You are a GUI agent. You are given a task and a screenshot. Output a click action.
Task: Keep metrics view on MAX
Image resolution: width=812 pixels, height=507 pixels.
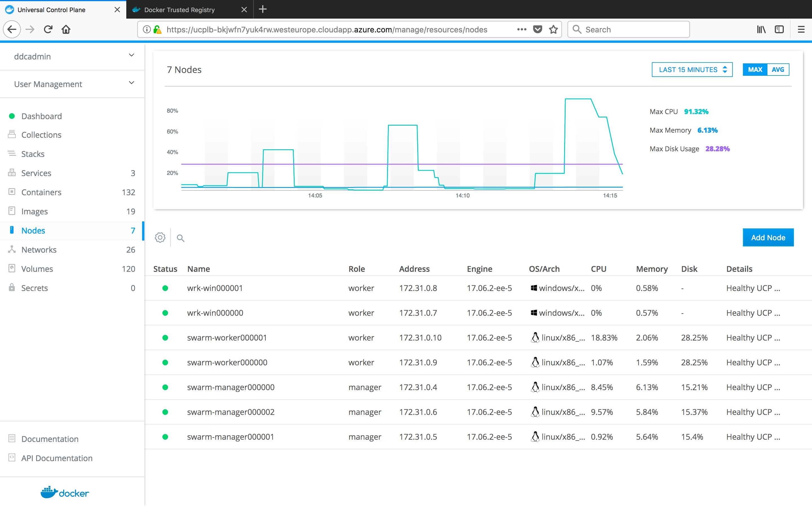coord(754,69)
